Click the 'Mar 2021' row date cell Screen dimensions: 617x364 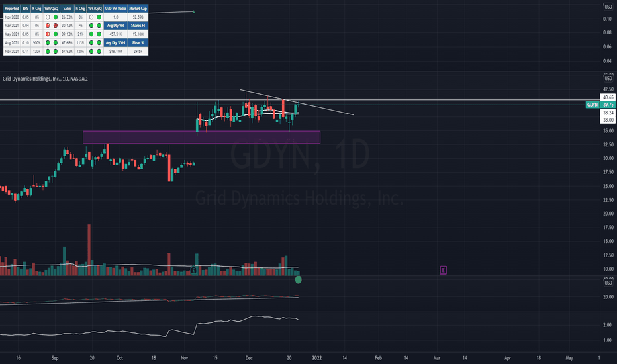click(12, 26)
